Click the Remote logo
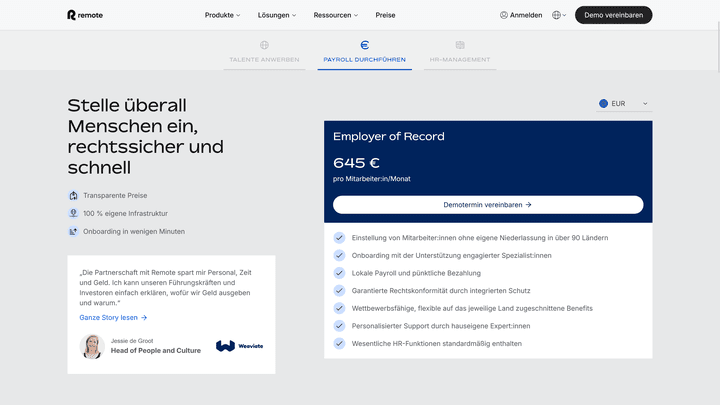 click(x=85, y=15)
